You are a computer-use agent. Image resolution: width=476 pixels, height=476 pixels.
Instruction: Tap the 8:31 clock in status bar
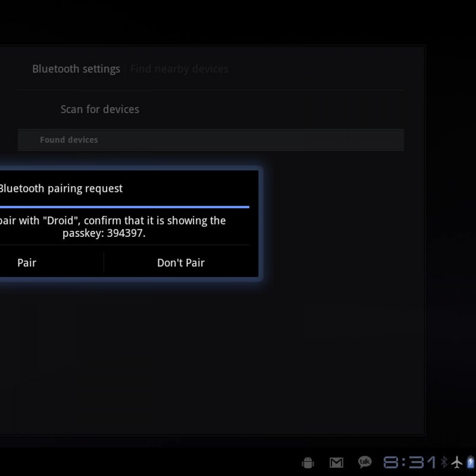point(409,462)
